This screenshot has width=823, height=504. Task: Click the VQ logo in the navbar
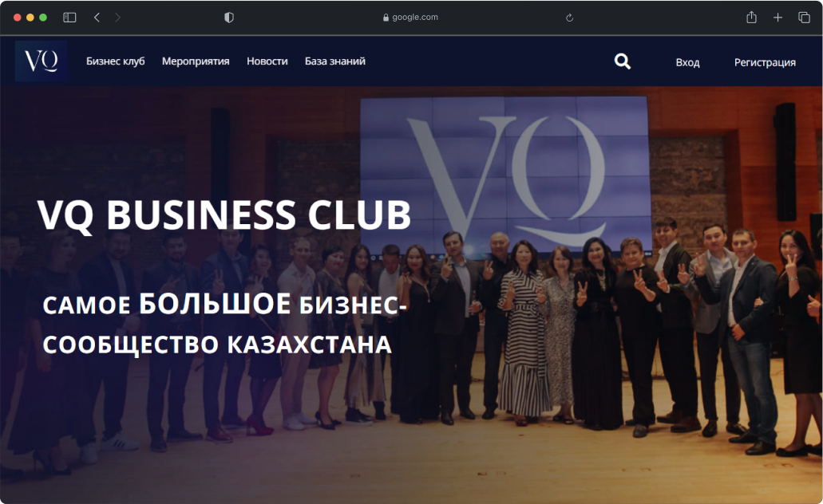pos(41,61)
